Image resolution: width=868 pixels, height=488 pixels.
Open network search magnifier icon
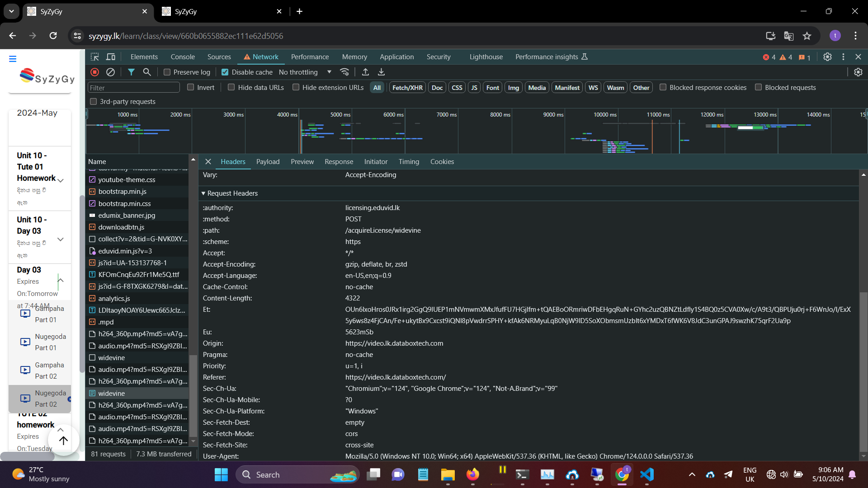pyautogui.click(x=147, y=72)
